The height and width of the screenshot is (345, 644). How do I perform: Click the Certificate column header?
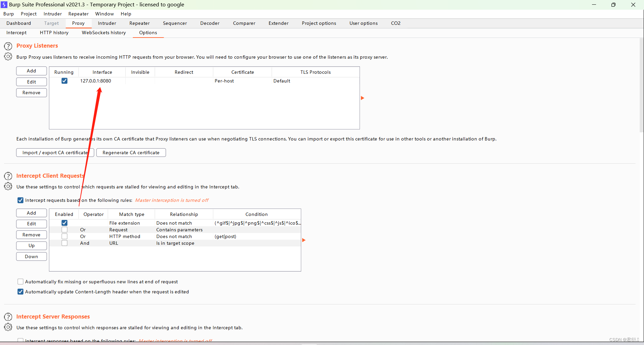click(x=243, y=72)
